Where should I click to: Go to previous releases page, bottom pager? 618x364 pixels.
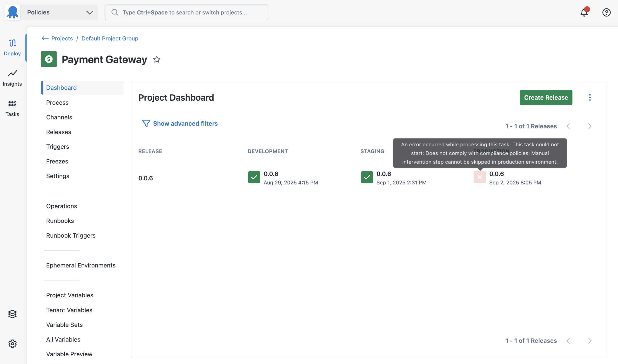click(x=568, y=341)
